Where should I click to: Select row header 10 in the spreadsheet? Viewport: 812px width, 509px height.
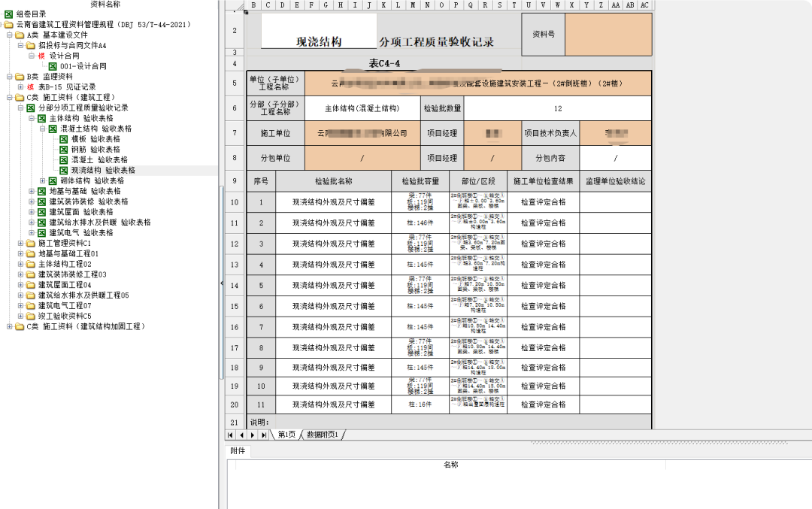tap(235, 202)
